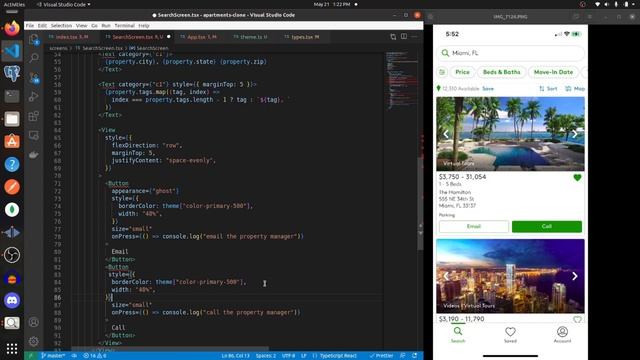Open the Docker view in activity bar
Screen dimensions: 640x360
click(x=34, y=155)
